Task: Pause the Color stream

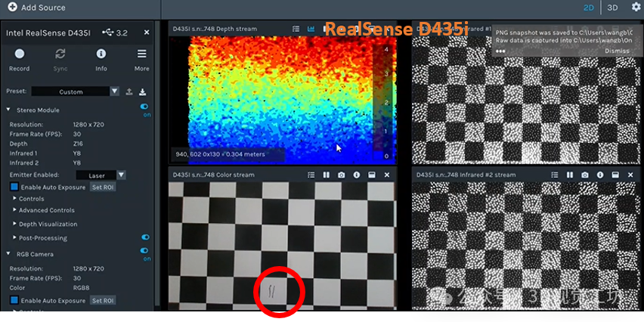Action: [326, 175]
